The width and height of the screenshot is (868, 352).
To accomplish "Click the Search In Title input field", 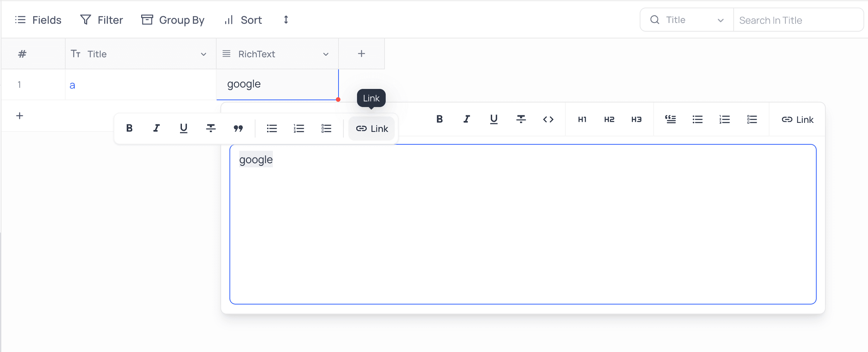I will tap(798, 20).
